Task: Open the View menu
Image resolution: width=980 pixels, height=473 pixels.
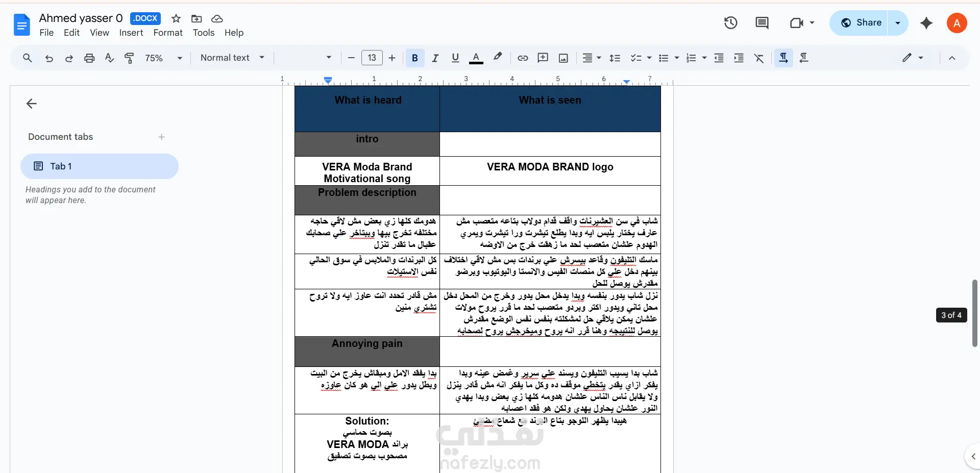Action: click(100, 33)
